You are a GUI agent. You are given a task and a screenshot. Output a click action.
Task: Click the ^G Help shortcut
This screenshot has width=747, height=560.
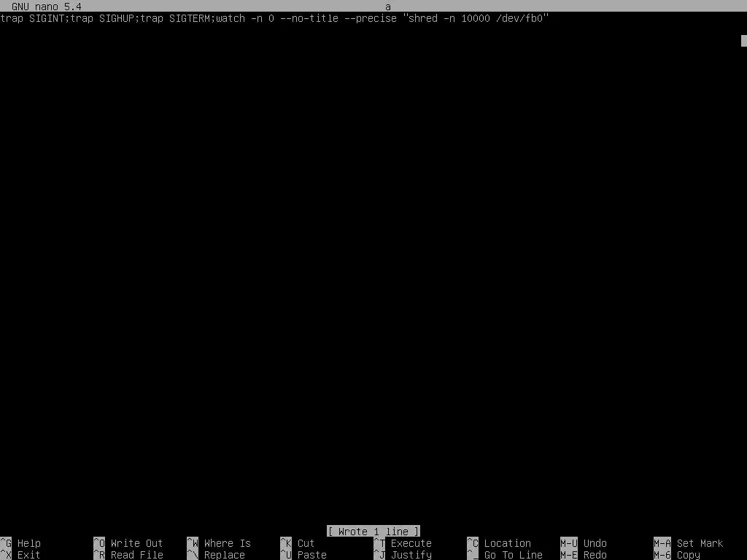[20, 542]
